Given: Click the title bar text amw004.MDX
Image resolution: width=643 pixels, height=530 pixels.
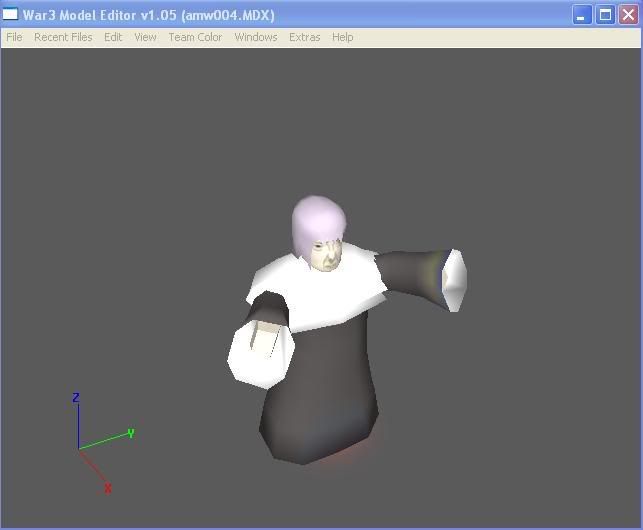Looking at the screenshot, I should point(230,15).
